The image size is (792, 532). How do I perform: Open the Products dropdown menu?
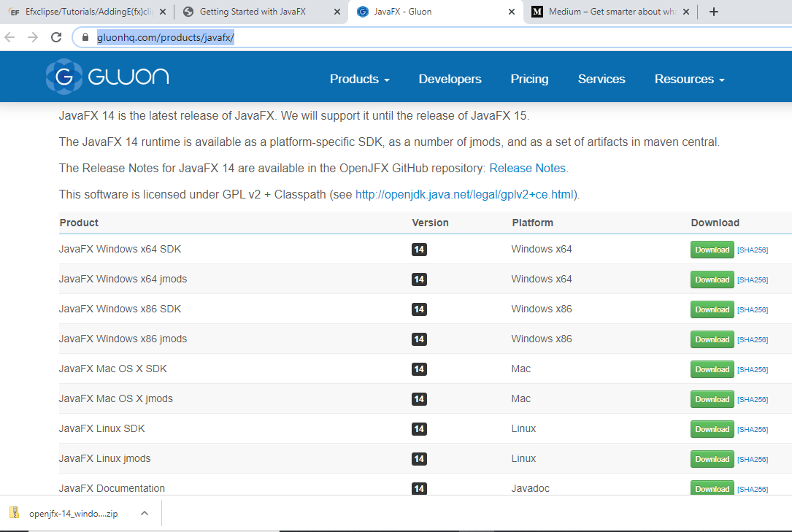point(359,79)
